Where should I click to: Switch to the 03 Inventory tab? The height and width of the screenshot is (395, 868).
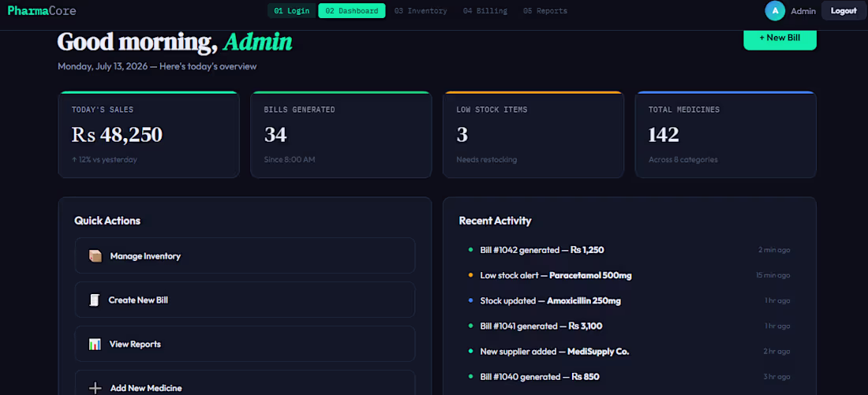tap(421, 10)
